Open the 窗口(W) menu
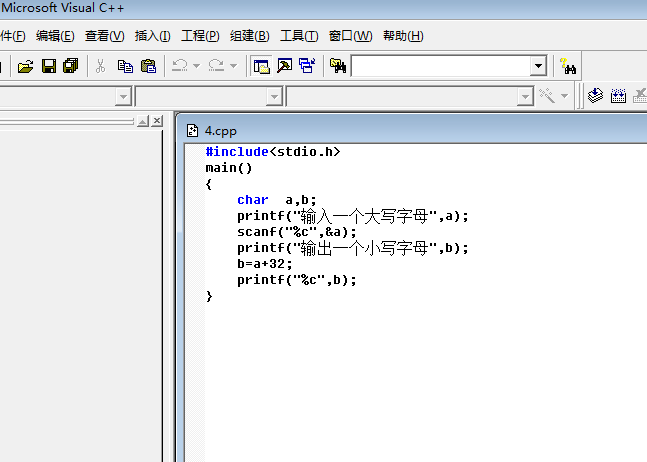This screenshot has height=462, width=647. coord(350,36)
